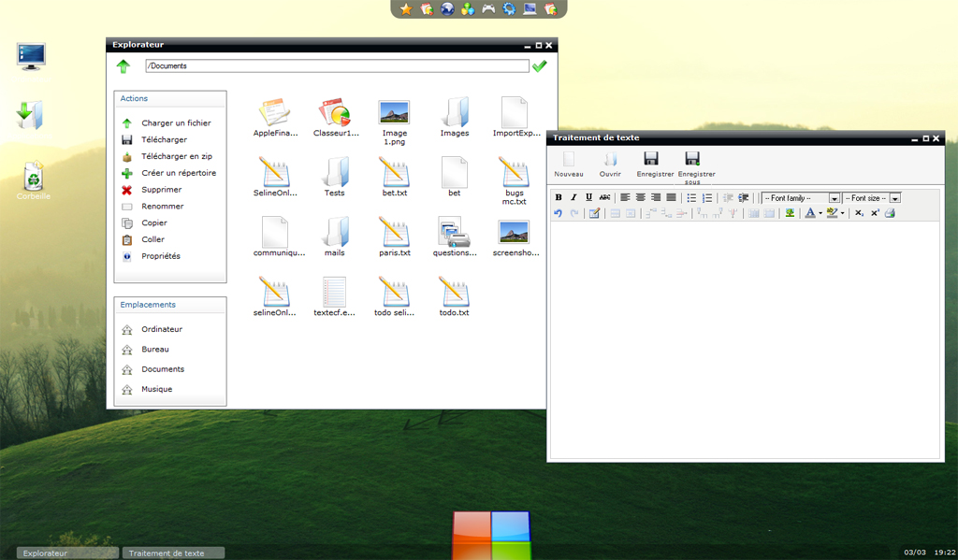Click the star favorites dock icon
Image resolution: width=958 pixels, height=560 pixels.
pyautogui.click(x=406, y=8)
